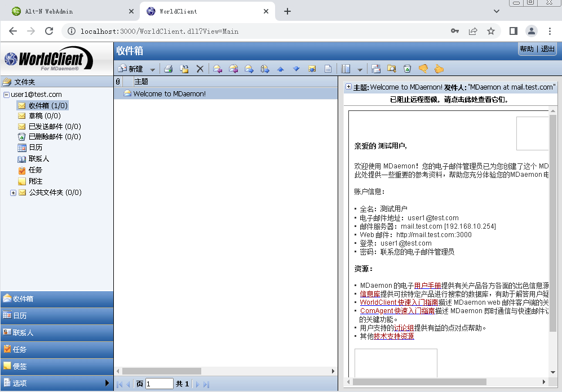562x392 pixels.
Task: Switch to 任务 in bottom navigation
Action: click(57, 349)
